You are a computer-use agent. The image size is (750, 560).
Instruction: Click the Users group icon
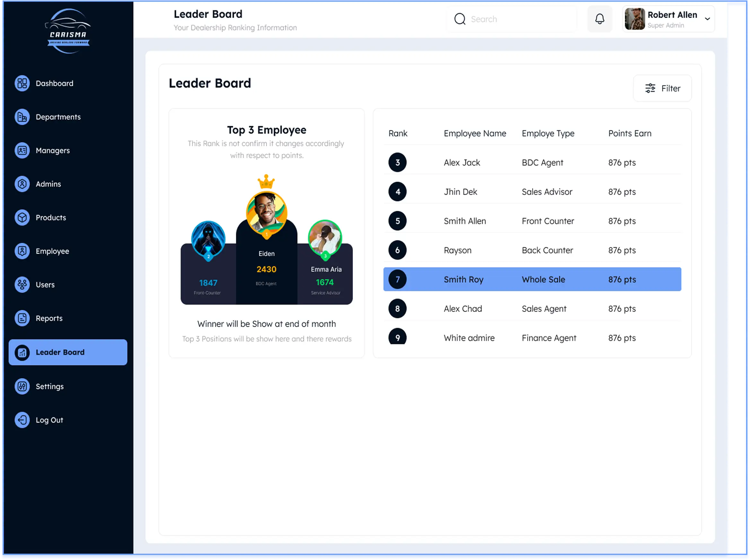[22, 285]
